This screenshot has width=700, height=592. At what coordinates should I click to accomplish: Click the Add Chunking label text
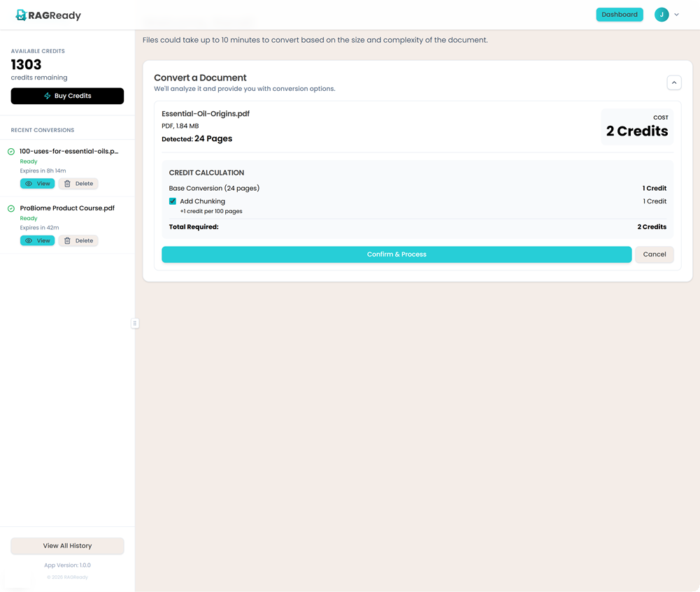[x=202, y=201]
